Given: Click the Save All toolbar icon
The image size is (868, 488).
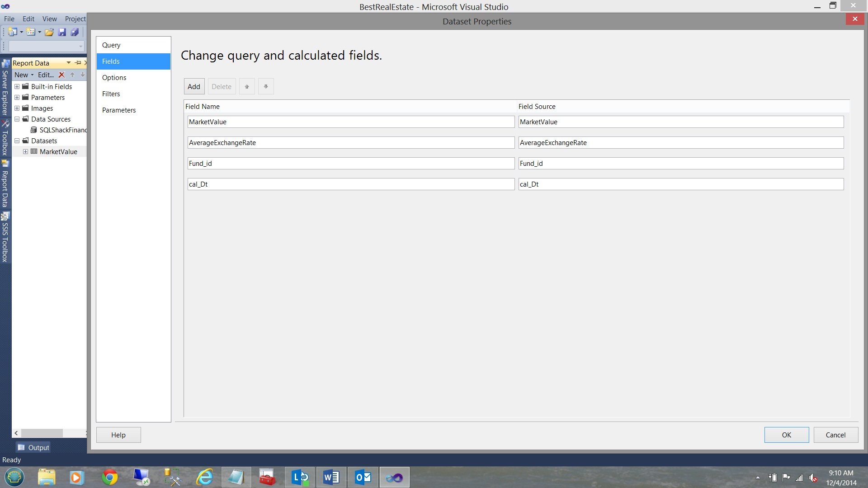Looking at the screenshot, I should pyautogui.click(x=75, y=32).
